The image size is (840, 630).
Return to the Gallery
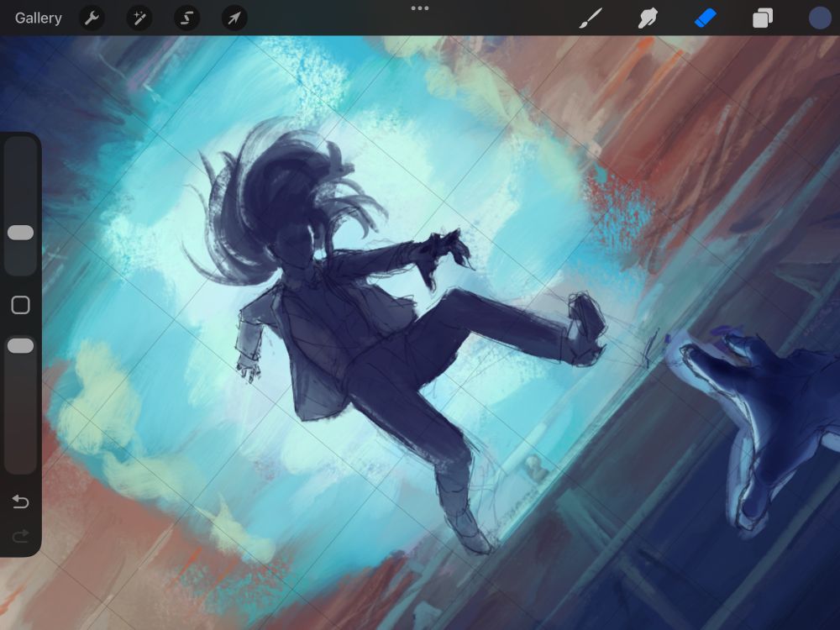coord(38,18)
